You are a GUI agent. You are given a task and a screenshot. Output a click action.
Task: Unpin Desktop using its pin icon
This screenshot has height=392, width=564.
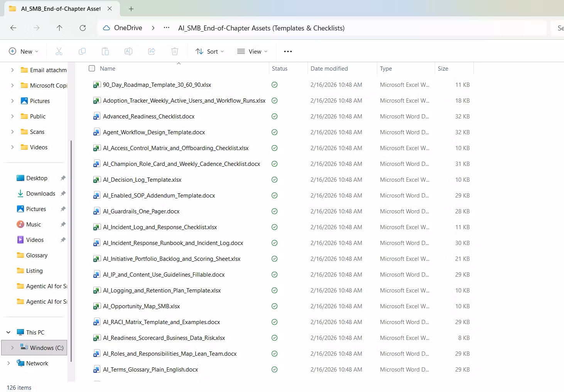pos(63,178)
